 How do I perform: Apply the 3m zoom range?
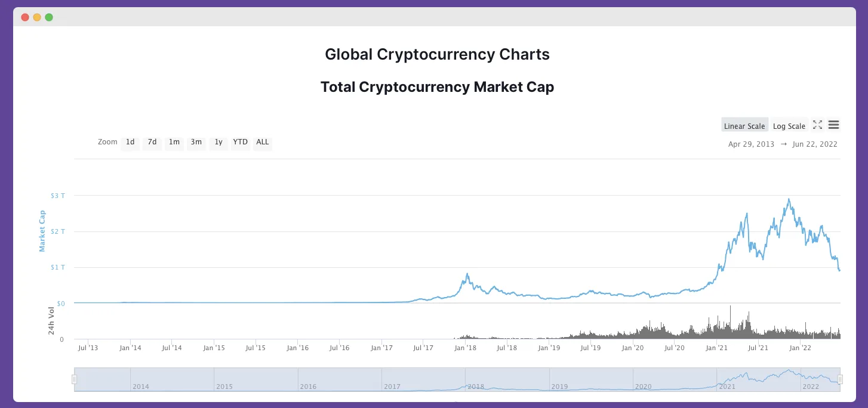(196, 143)
